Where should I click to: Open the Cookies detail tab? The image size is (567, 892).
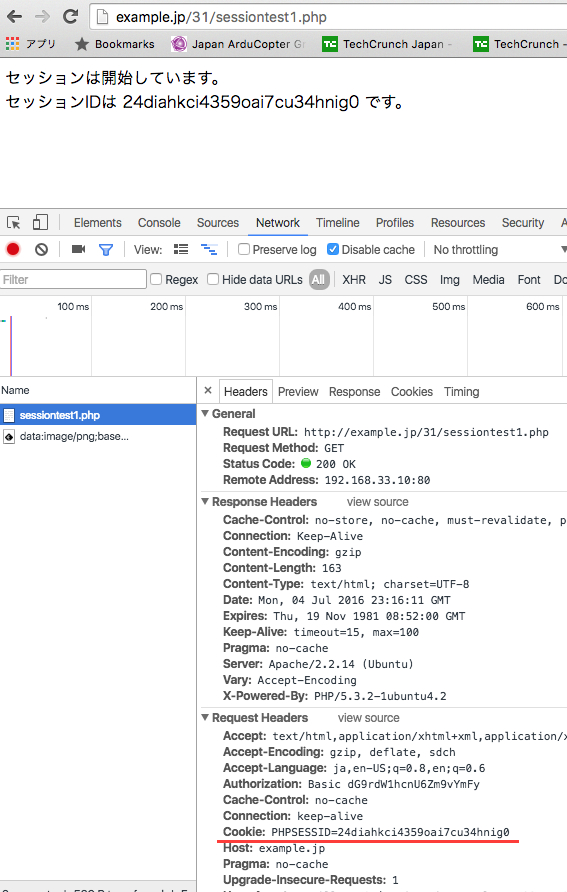click(x=412, y=391)
